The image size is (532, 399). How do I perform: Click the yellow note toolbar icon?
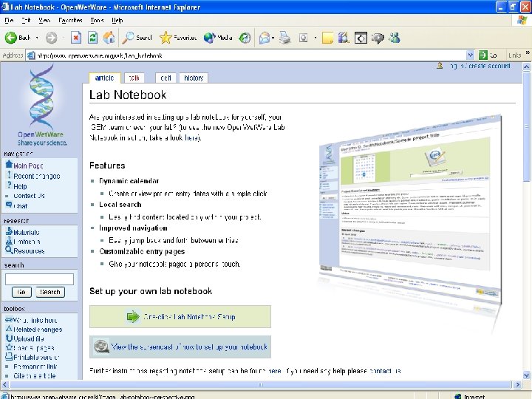(x=327, y=38)
